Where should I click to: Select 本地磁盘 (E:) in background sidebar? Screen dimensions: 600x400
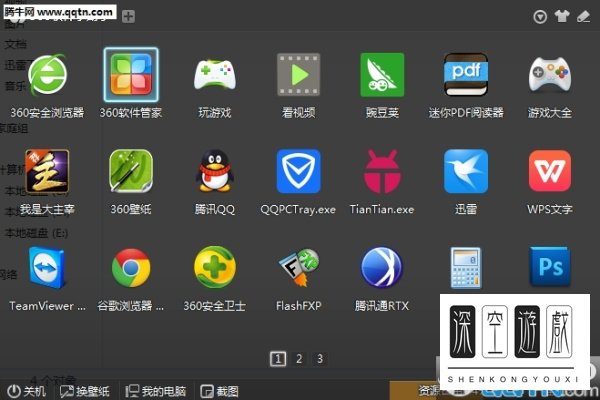pyautogui.click(x=36, y=233)
